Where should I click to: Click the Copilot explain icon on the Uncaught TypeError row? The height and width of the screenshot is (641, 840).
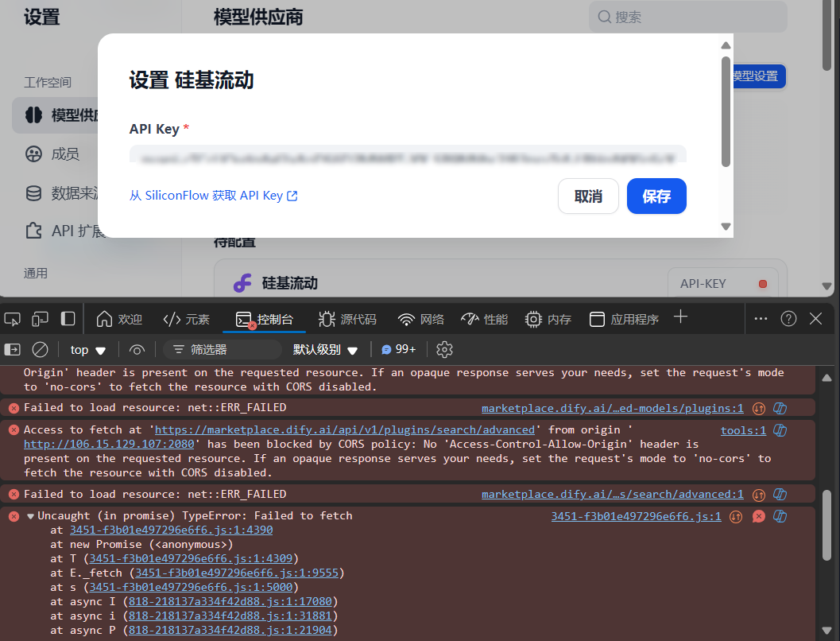[x=780, y=517]
